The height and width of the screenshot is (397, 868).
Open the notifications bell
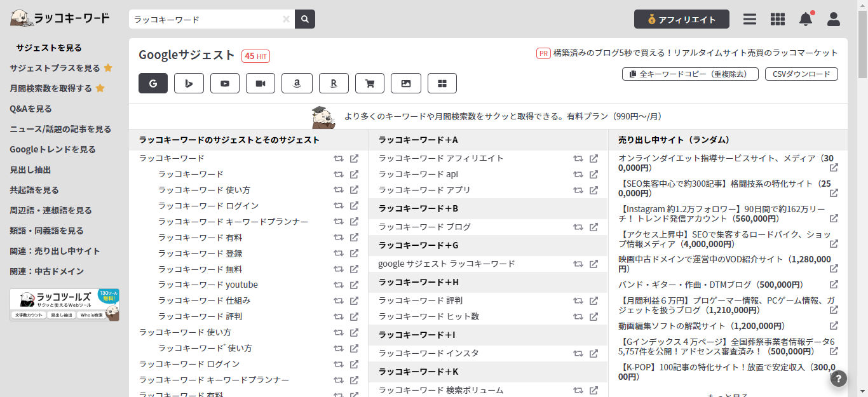point(806,19)
